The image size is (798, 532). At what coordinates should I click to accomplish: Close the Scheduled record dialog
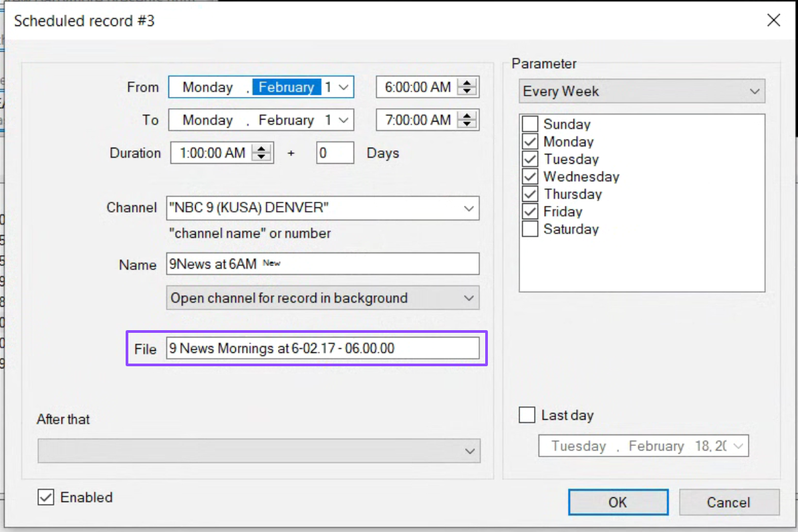pos(773,20)
